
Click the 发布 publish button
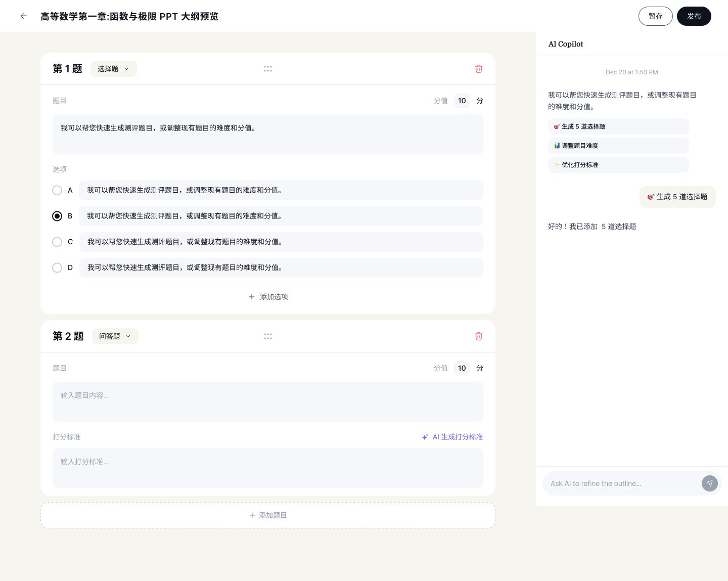(694, 16)
